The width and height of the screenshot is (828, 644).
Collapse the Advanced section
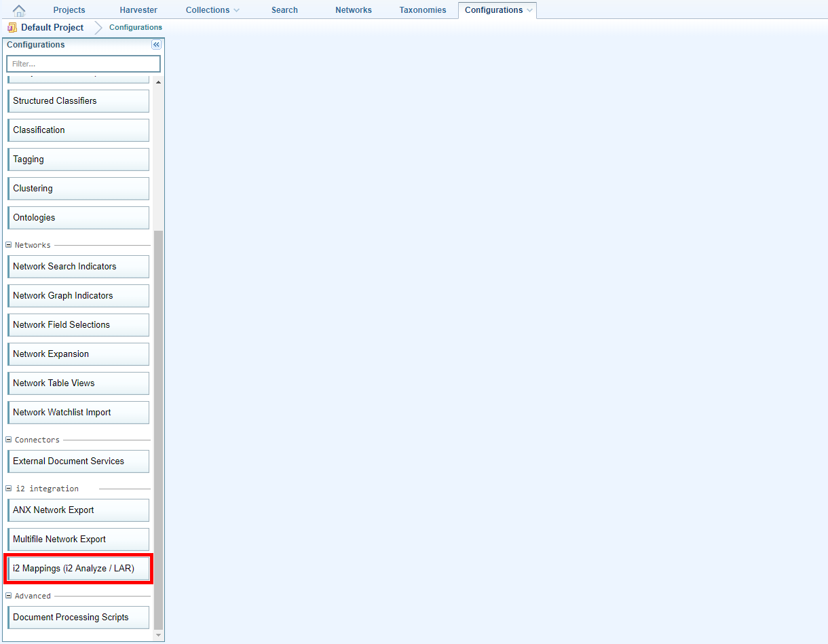[9, 596]
